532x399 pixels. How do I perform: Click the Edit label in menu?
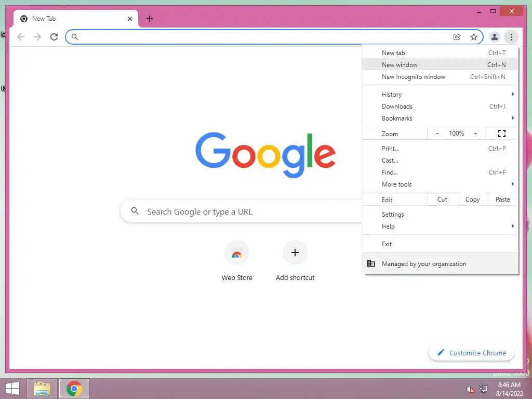coord(387,200)
